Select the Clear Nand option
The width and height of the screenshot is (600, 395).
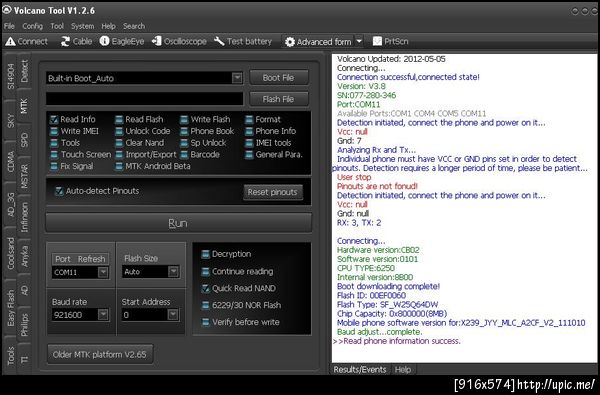point(140,143)
